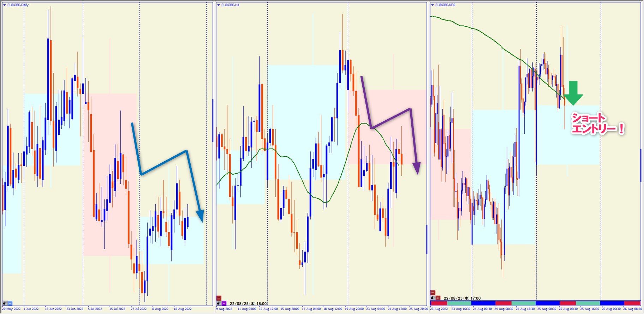Select the pink ショートエントリー! text label
This screenshot has width=644, height=314.
click(597, 123)
